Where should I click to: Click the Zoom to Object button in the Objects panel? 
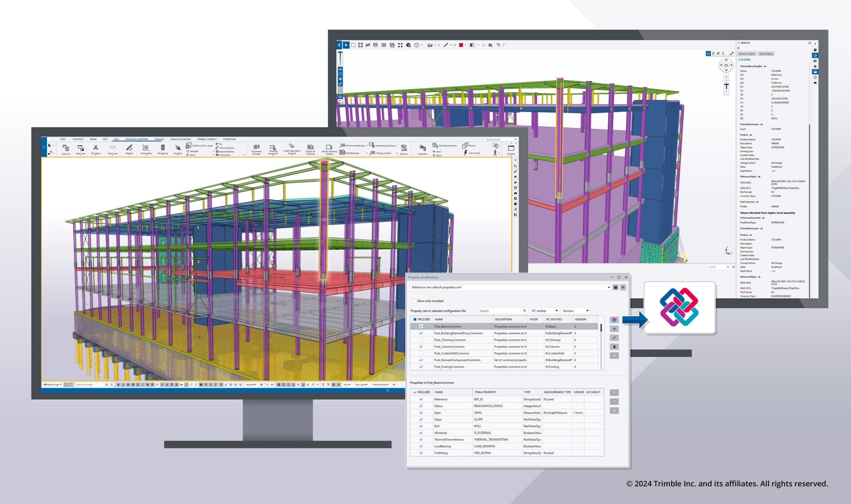coord(746,54)
